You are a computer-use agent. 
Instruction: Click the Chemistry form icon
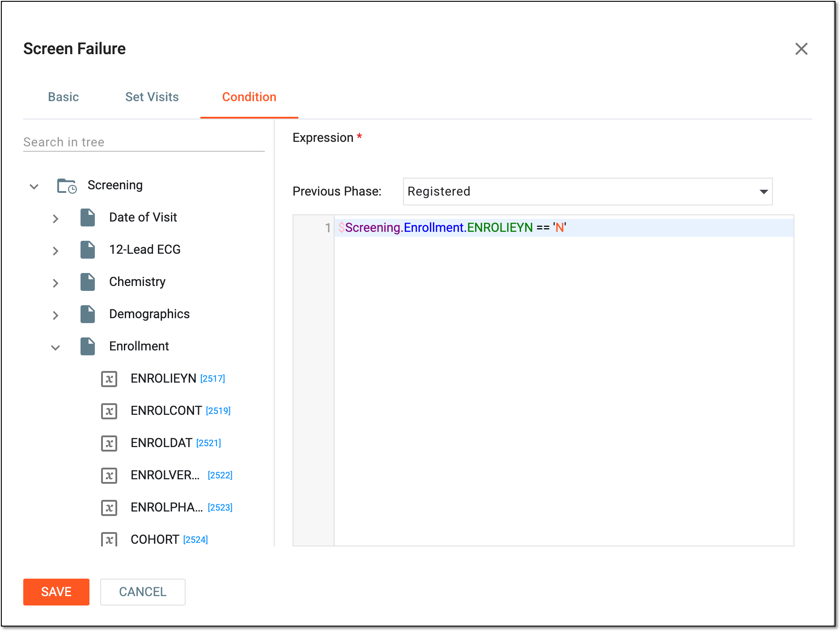88,282
